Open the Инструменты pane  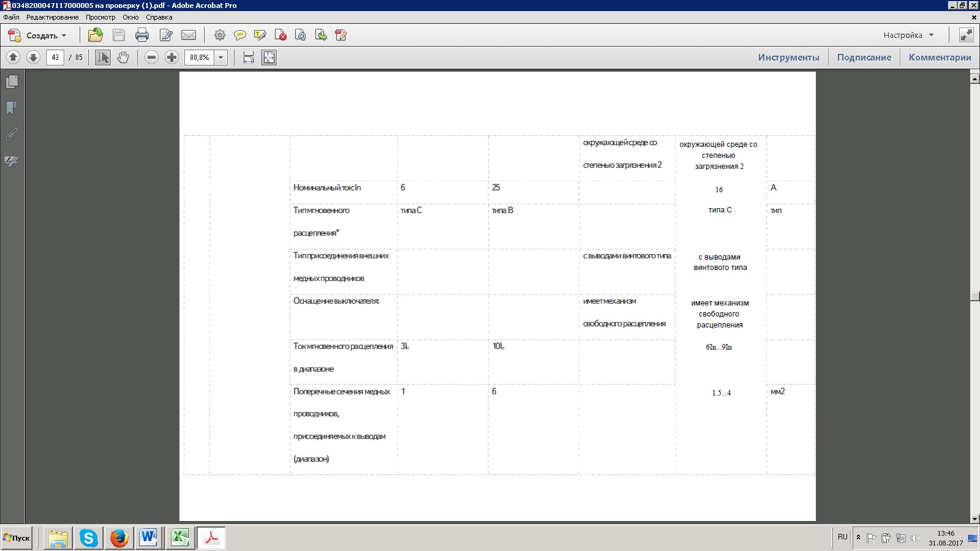(x=788, y=58)
